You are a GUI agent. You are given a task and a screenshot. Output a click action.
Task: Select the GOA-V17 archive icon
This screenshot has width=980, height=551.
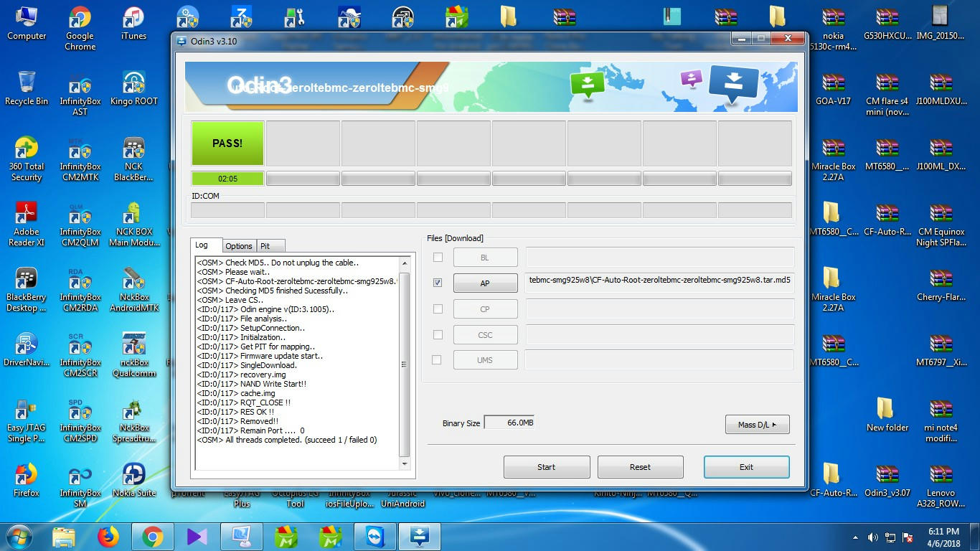pos(833,88)
